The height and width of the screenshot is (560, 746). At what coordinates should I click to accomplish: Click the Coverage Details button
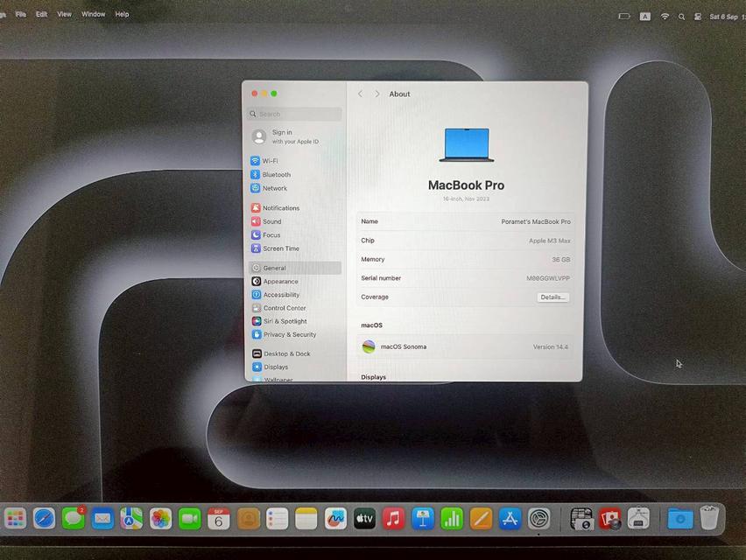coord(552,297)
